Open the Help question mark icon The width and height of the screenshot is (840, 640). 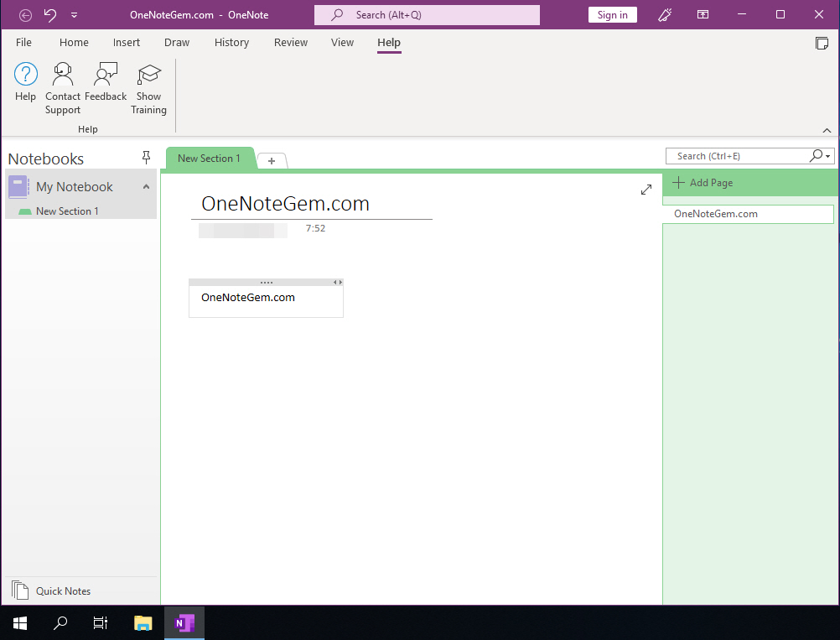click(x=26, y=74)
